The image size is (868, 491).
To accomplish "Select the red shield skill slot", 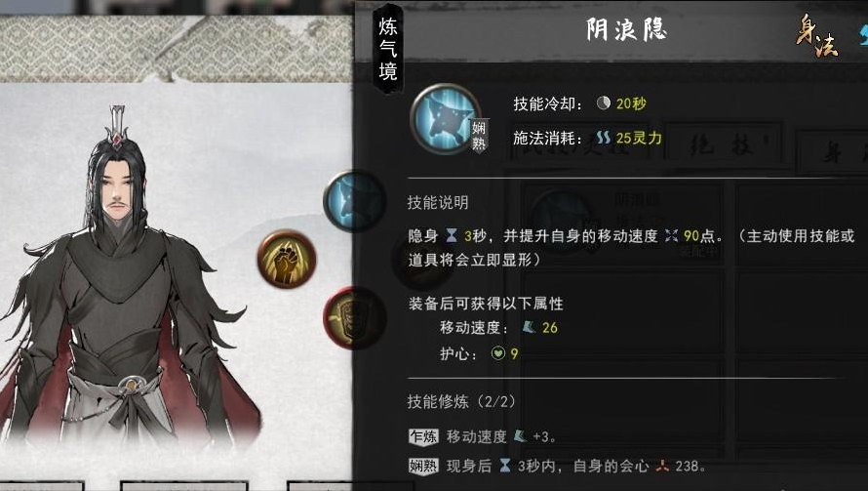I will tap(354, 317).
